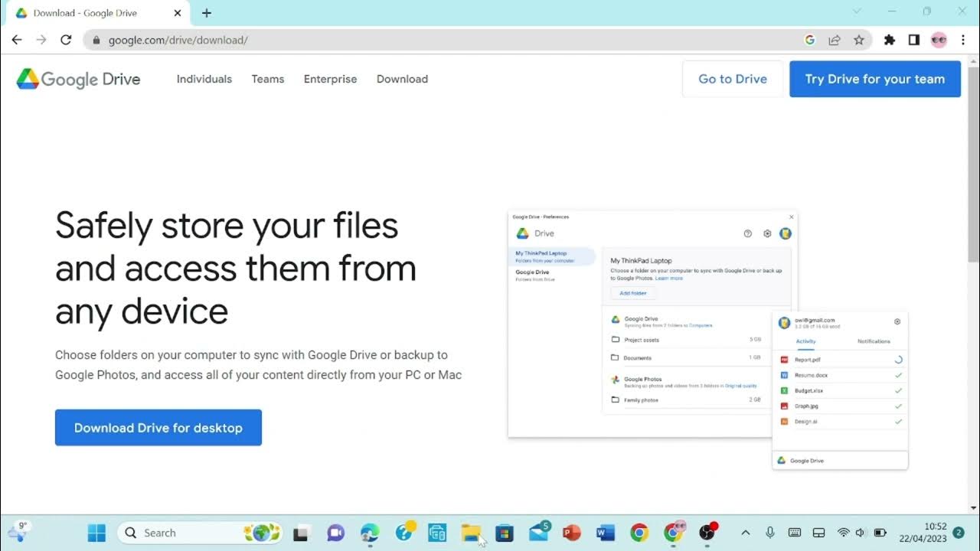Open Task View on the taskbar
Viewport: 980px width, 551px height.
coord(301,533)
